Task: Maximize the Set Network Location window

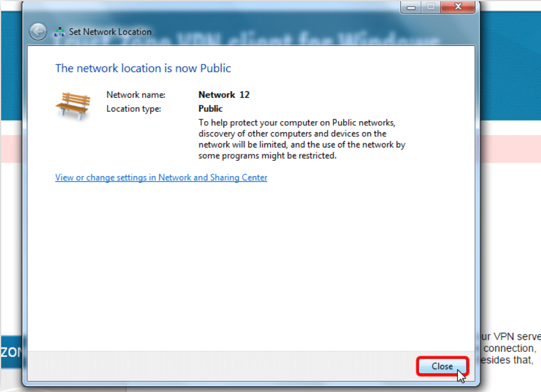Action: click(430, 7)
